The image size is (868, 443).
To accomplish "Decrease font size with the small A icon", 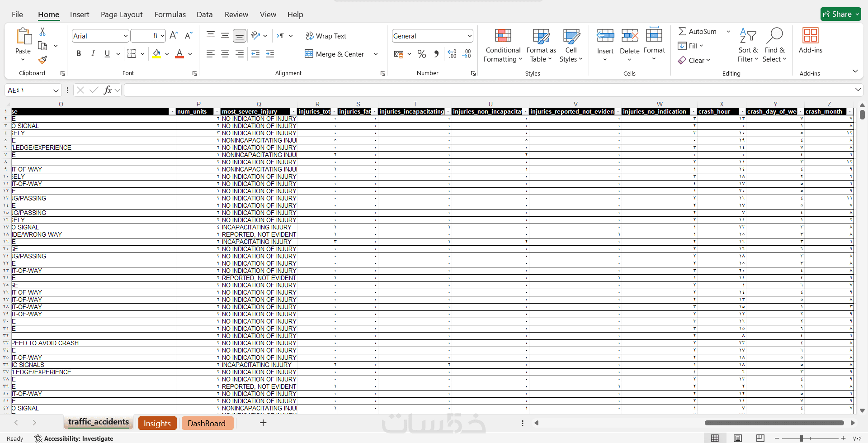I will 189,36.
